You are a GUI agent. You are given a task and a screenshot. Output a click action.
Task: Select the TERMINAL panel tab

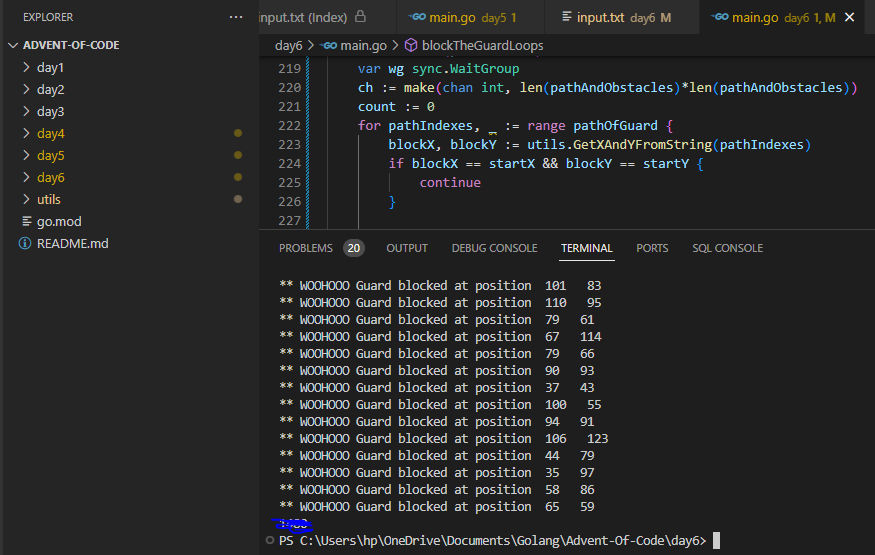(586, 248)
